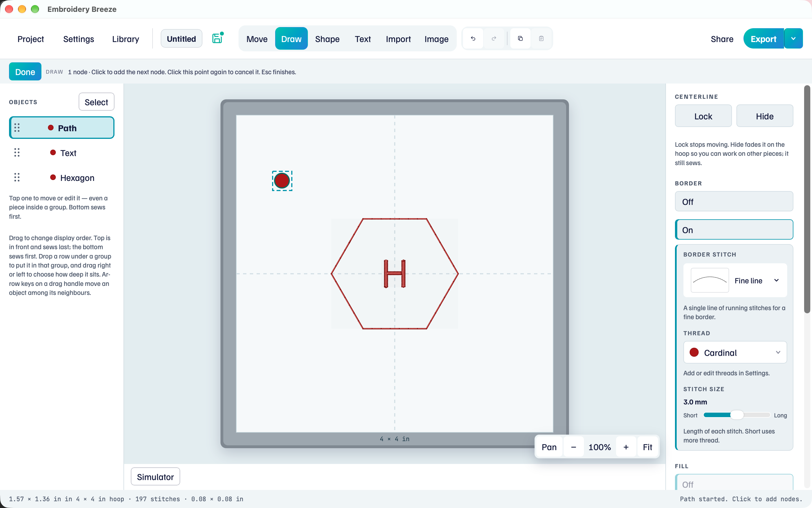
Task: Open the Fine line border stitch dropdown
Action: click(x=735, y=281)
